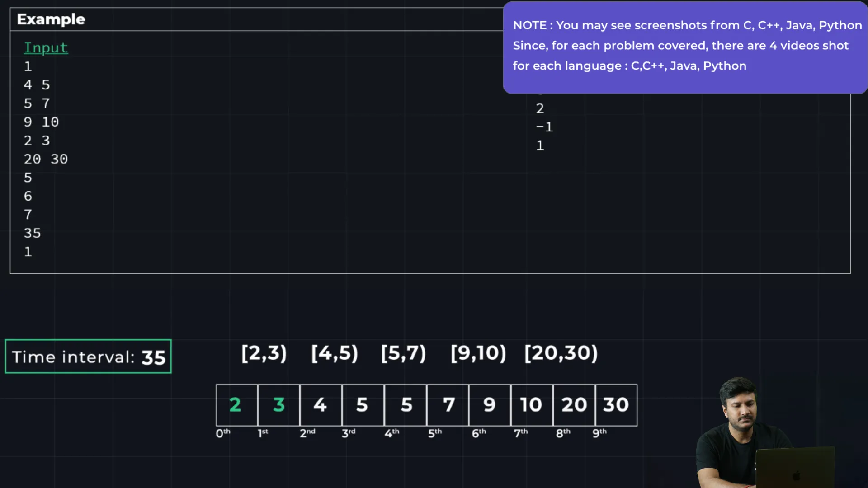Screen dimensions: 868x488
Task: Click the array cell with value 20
Action: 574,405
